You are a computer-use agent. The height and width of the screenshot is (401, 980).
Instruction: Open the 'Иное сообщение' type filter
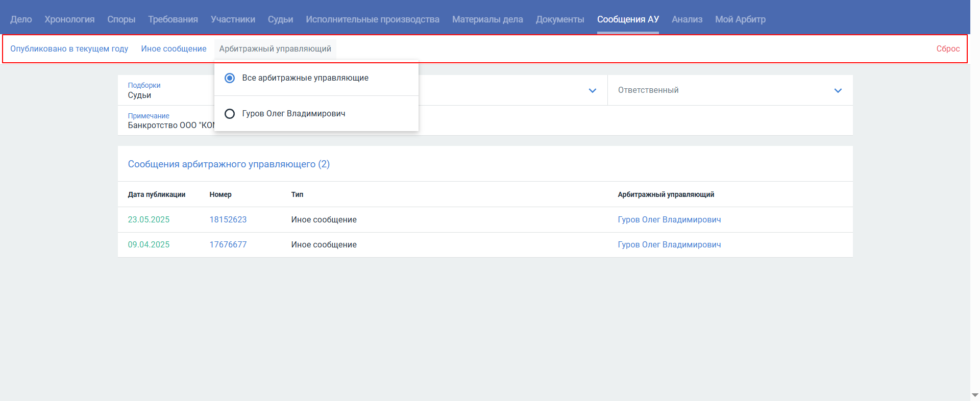click(174, 49)
